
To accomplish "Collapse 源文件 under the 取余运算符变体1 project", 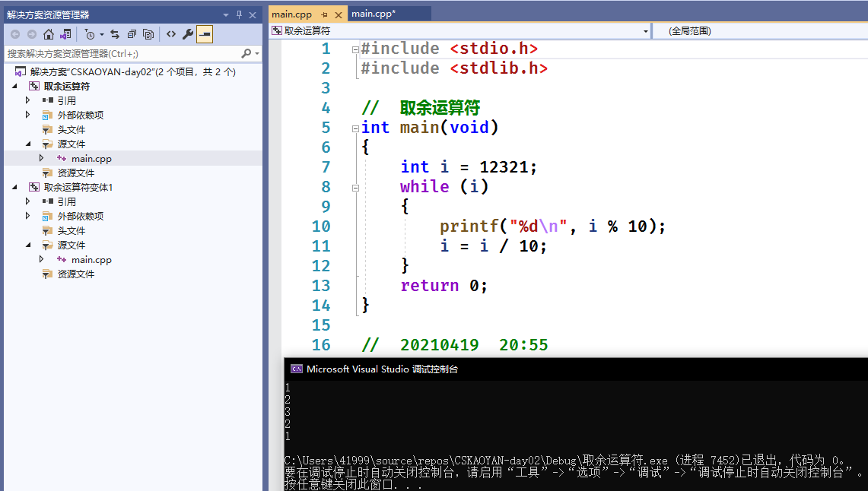I will (x=28, y=245).
